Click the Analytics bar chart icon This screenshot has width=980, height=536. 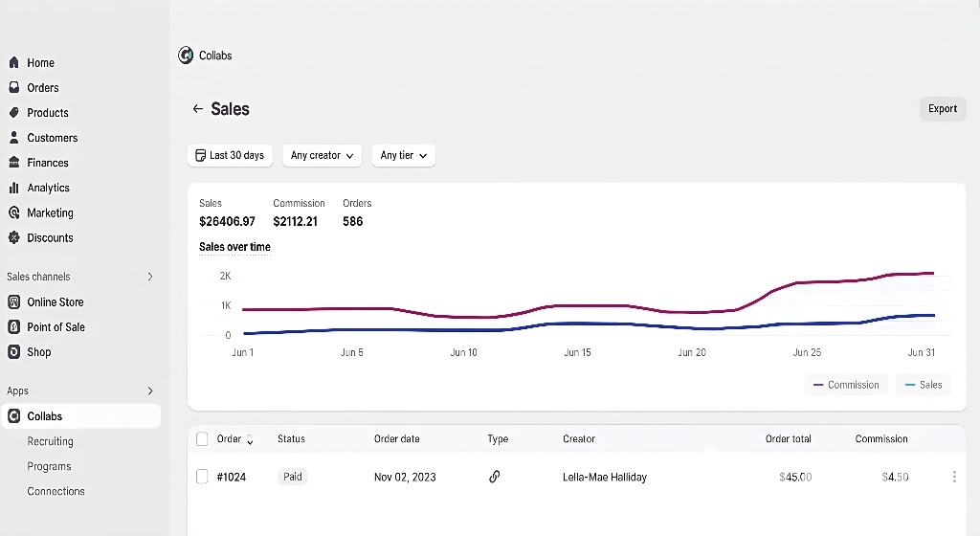[14, 189]
